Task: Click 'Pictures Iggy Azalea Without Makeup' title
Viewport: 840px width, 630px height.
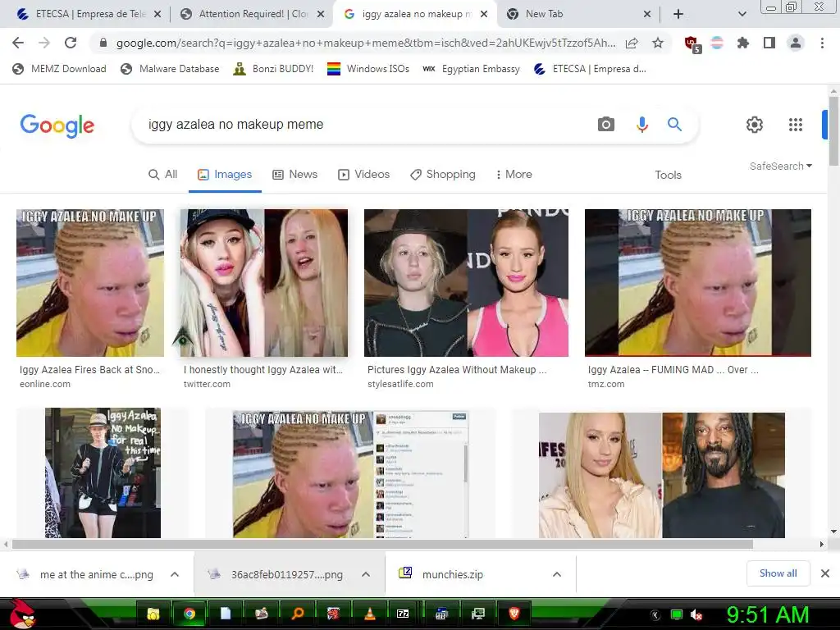Action: pos(456,370)
